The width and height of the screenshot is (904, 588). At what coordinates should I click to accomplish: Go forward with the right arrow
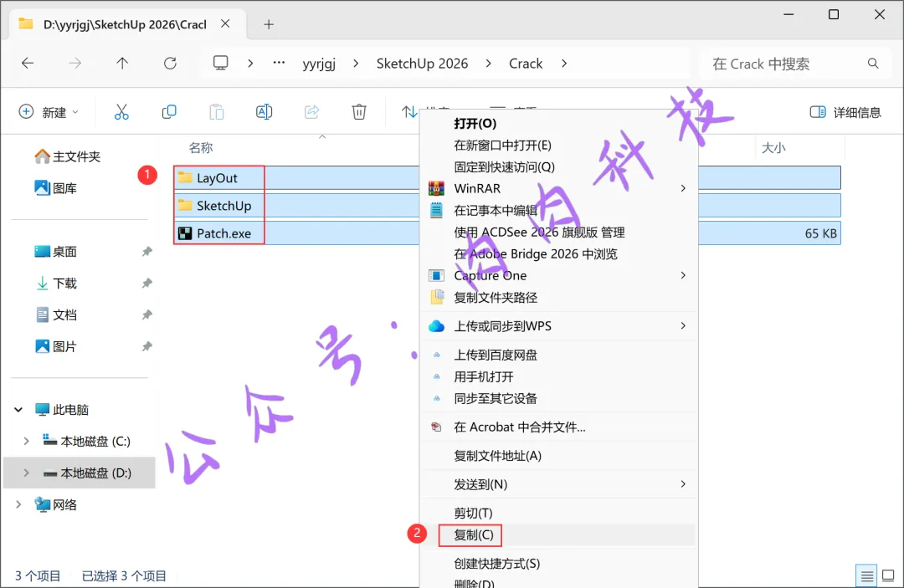pyautogui.click(x=75, y=64)
